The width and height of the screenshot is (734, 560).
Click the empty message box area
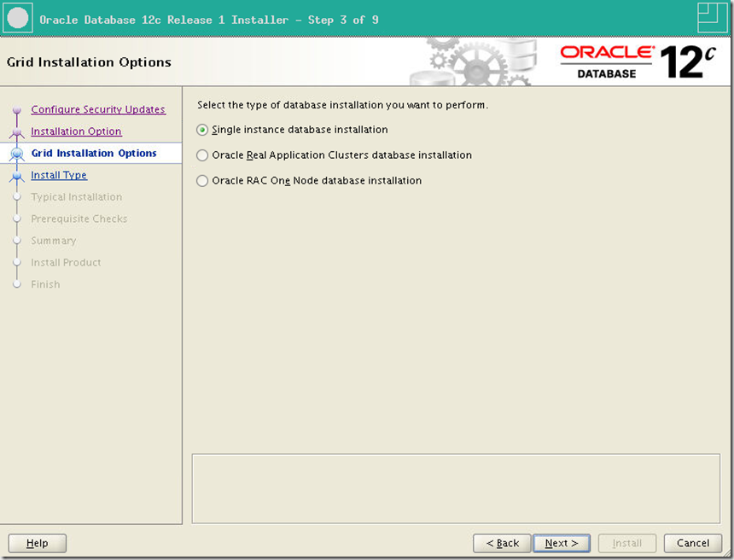pyautogui.click(x=456, y=488)
